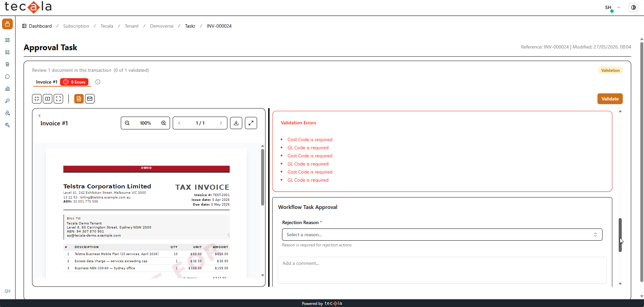Open the wrench tools icon in sidebar
The image size is (644, 307).
7,125
